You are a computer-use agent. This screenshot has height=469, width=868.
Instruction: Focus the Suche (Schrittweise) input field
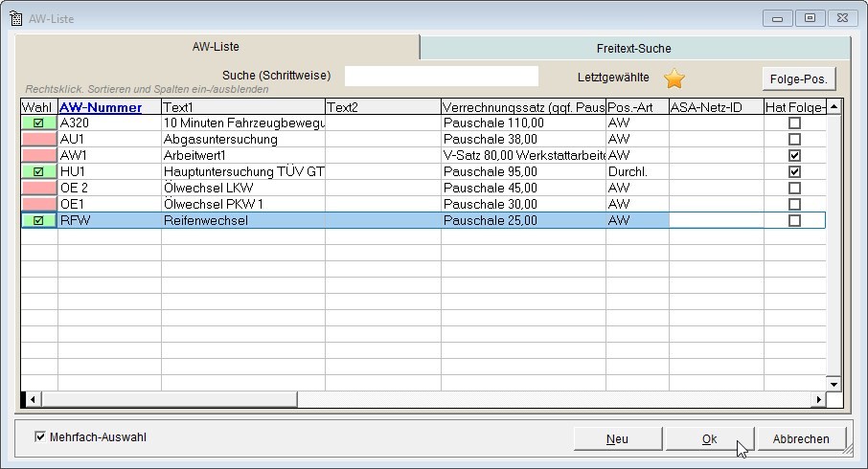pos(442,77)
